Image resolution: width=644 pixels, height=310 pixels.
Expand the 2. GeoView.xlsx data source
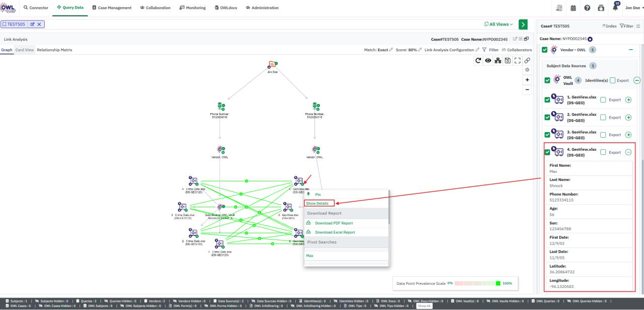point(627,117)
